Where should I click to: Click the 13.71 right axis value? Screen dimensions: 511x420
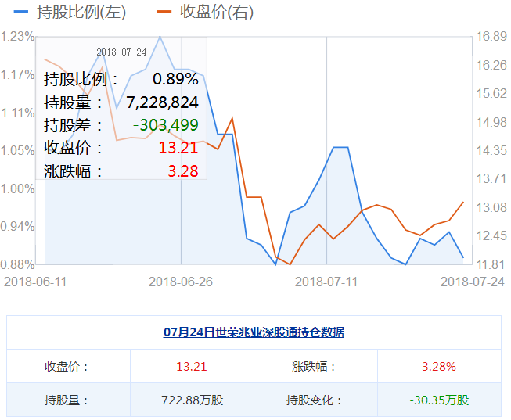click(x=491, y=178)
